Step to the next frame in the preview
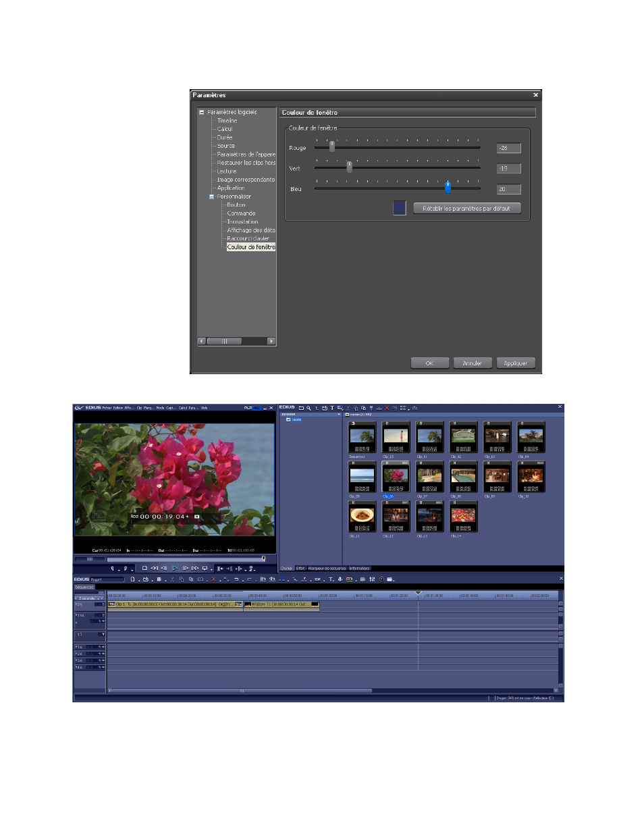This screenshot has width=644, height=834. [x=185, y=569]
